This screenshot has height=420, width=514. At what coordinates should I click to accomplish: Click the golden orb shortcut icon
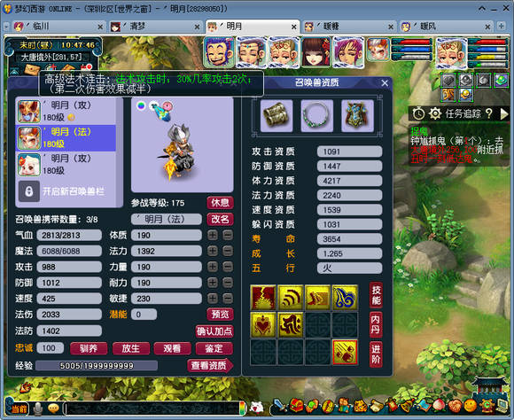click(466, 95)
